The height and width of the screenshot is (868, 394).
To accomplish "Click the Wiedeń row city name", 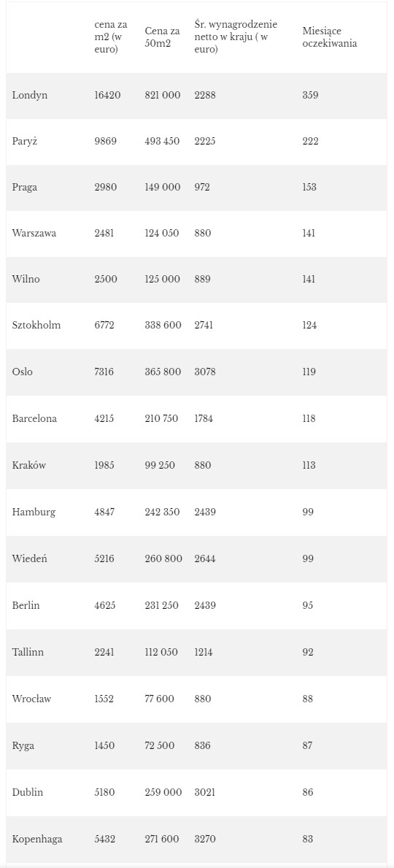I will 29,558.
